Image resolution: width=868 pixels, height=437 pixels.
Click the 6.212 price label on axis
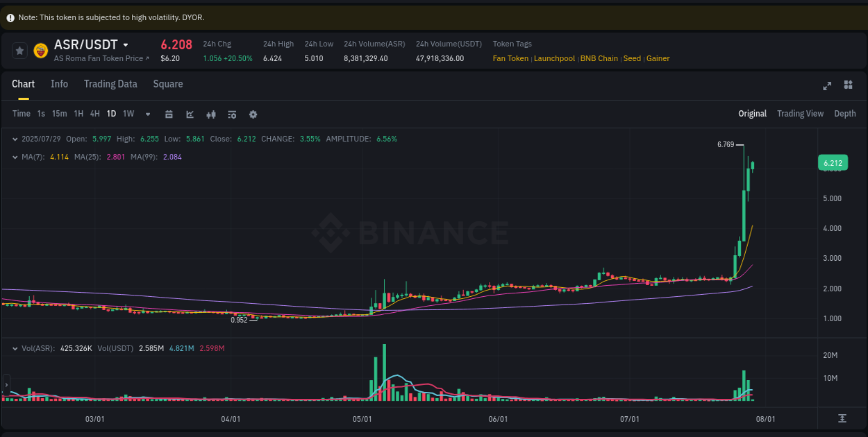(832, 162)
